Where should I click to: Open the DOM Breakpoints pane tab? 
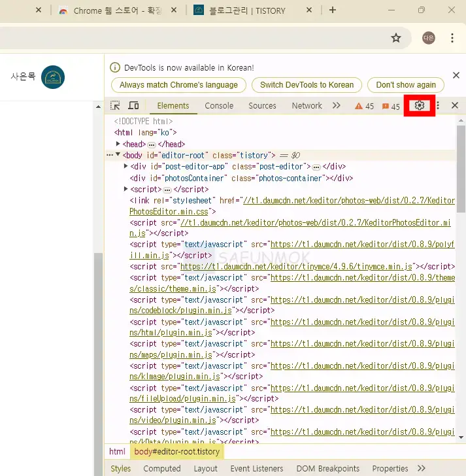(327, 469)
